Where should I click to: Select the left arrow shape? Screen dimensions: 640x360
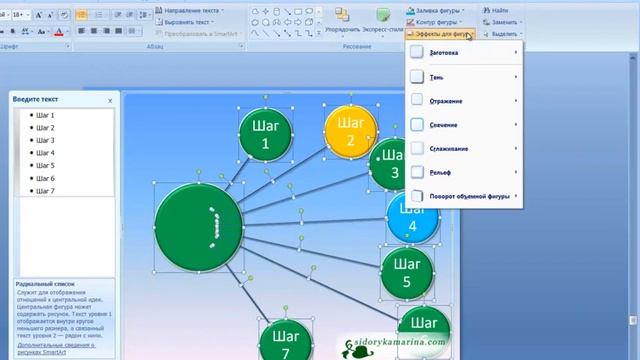(287, 23)
